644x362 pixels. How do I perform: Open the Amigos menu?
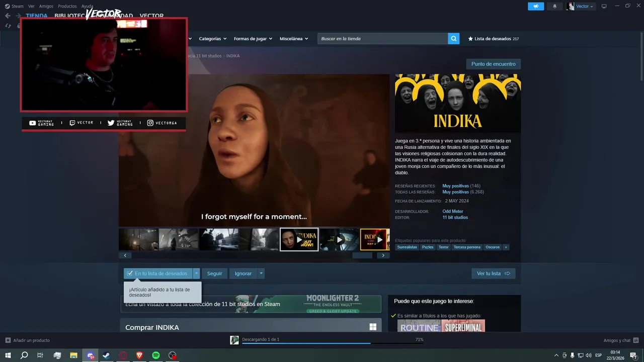[x=46, y=6]
